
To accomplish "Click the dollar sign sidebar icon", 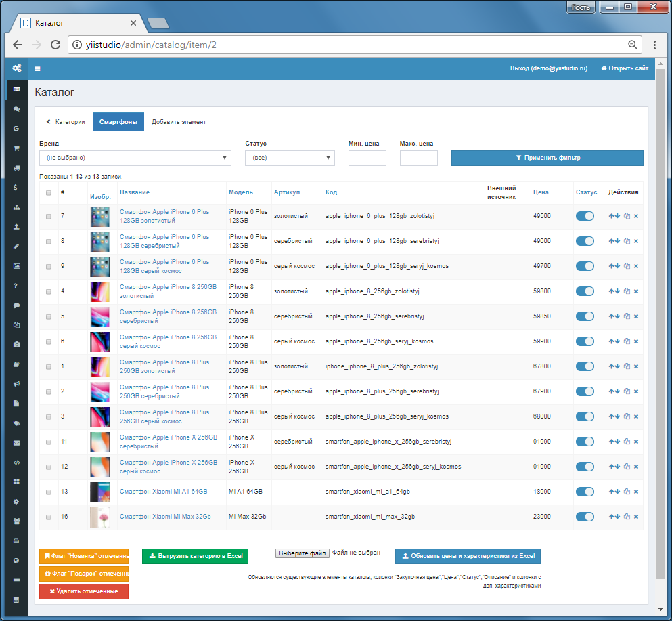I will tap(16, 188).
